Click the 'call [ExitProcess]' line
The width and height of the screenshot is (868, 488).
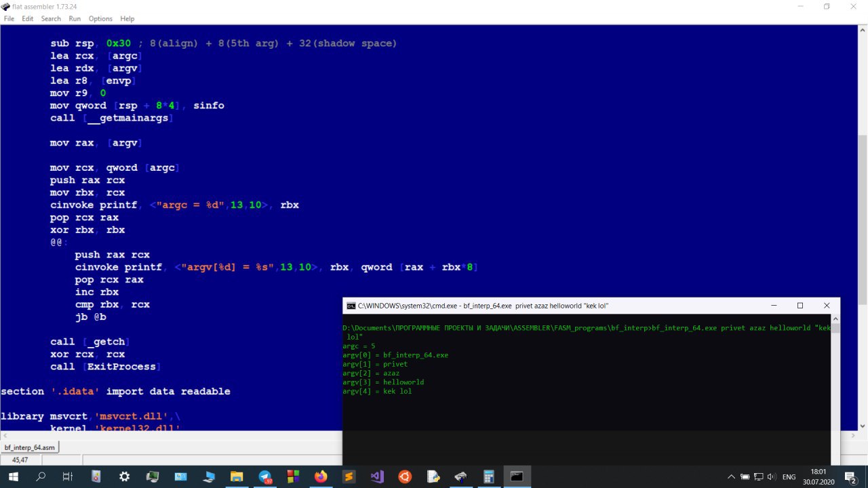click(105, 367)
